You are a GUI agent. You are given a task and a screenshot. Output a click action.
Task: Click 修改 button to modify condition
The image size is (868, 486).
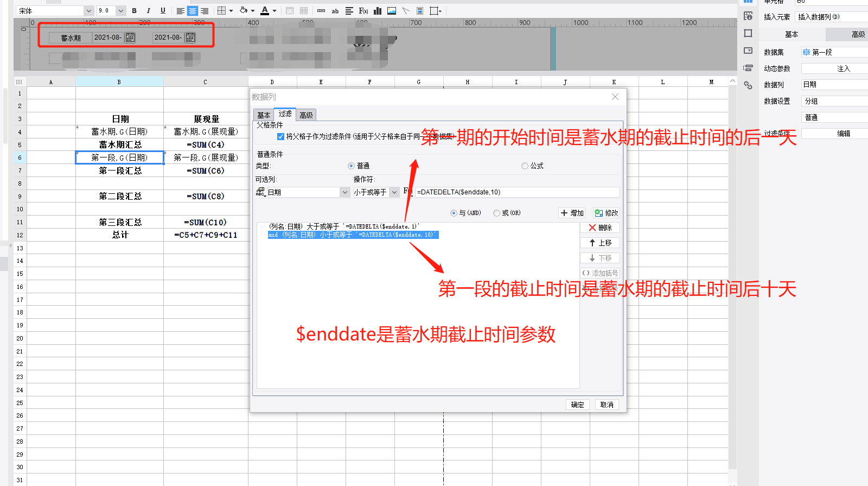(x=606, y=213)
